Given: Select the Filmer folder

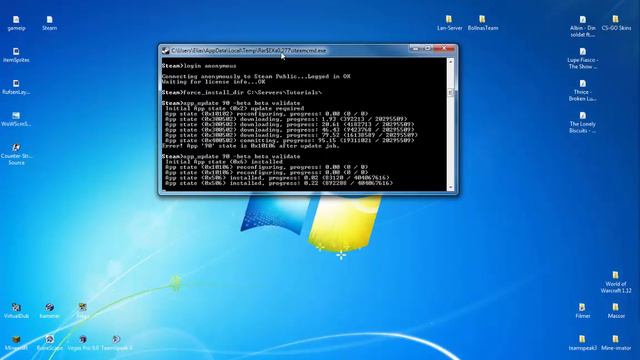Looking at the screenshot, I should click(582, 311).
